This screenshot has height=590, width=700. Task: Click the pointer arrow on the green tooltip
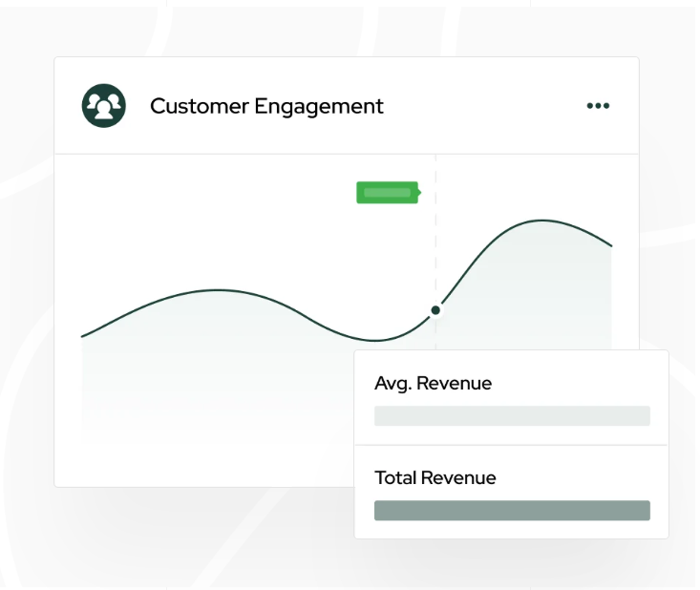(419, 193)
